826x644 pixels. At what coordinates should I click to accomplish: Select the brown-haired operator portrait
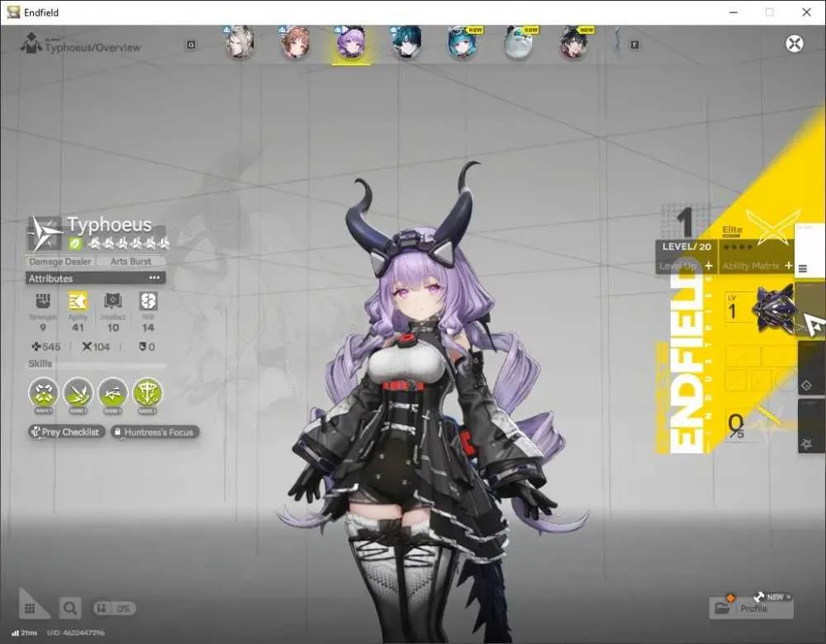pos(295,42)
